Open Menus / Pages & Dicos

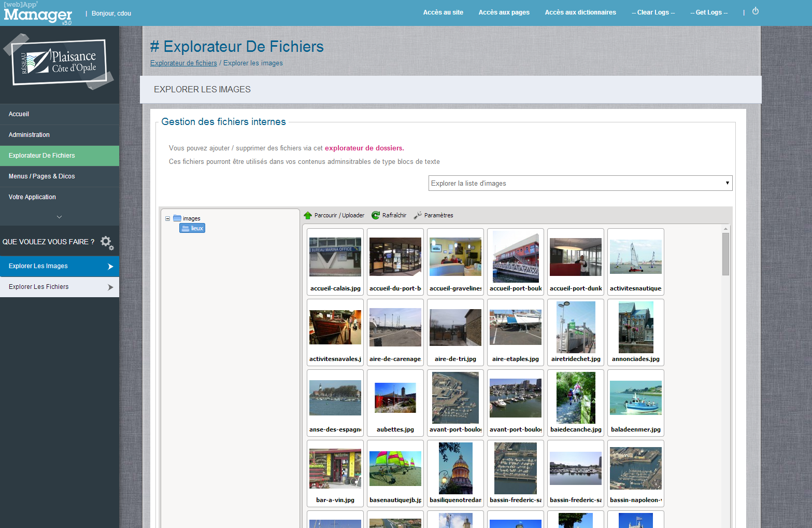(60, 176)
